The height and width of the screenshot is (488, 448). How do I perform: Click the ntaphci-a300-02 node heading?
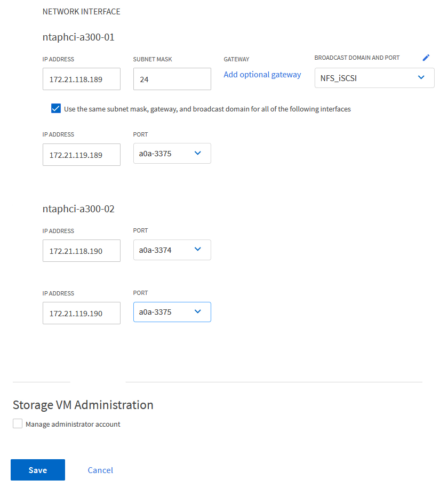coord(78,209)
